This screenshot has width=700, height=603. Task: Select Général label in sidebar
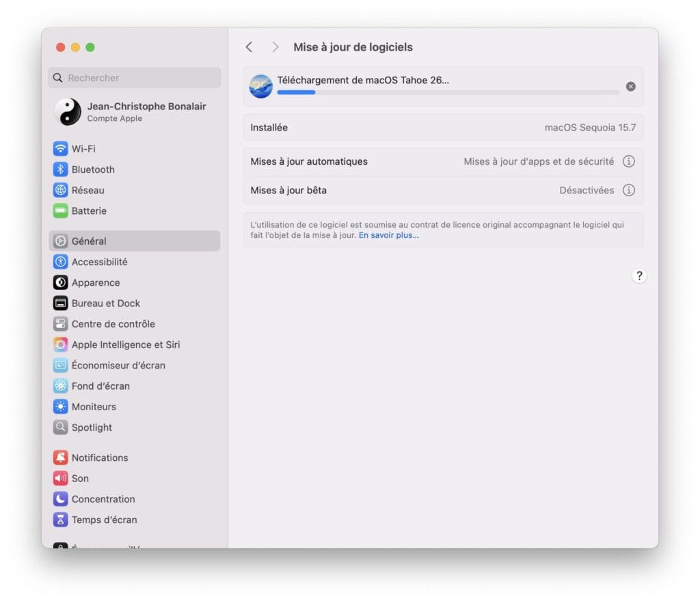pos(89,241)
